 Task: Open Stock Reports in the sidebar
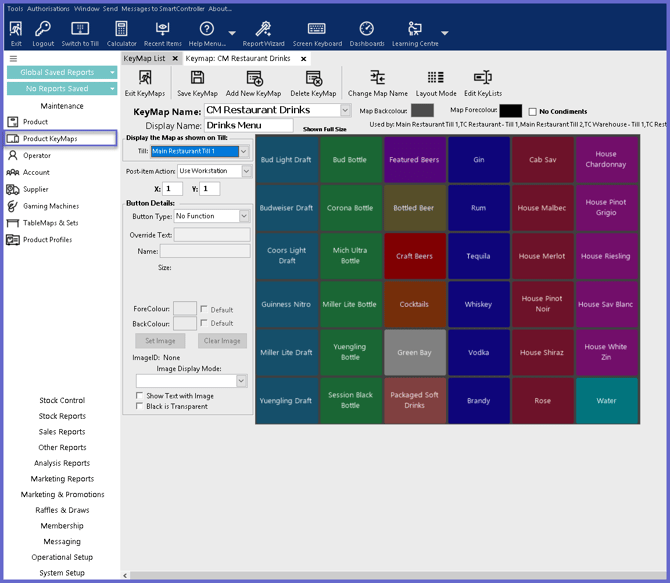tap(62, 416)
